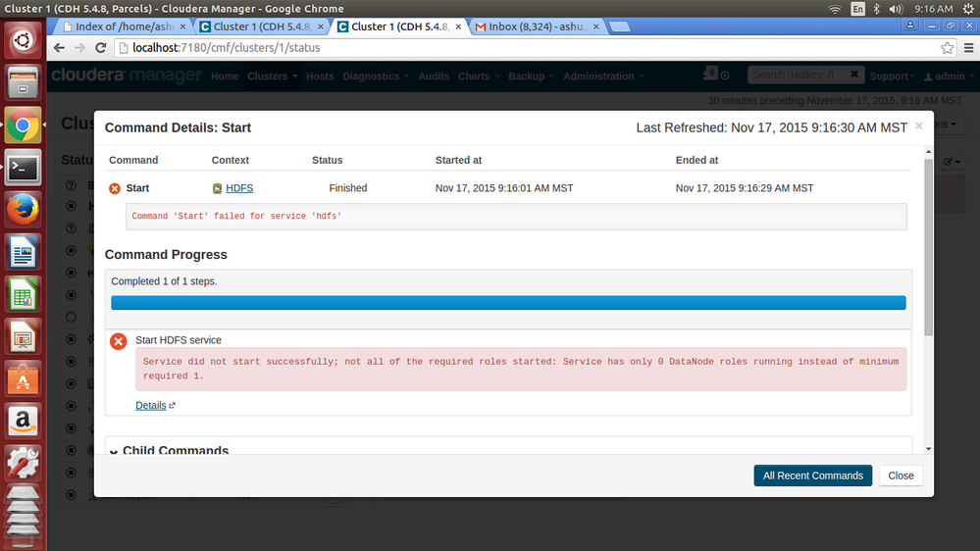This screenshot has height=551, width=980.
Task: Bookmark this page with the star icon
Action: (947, 48)
